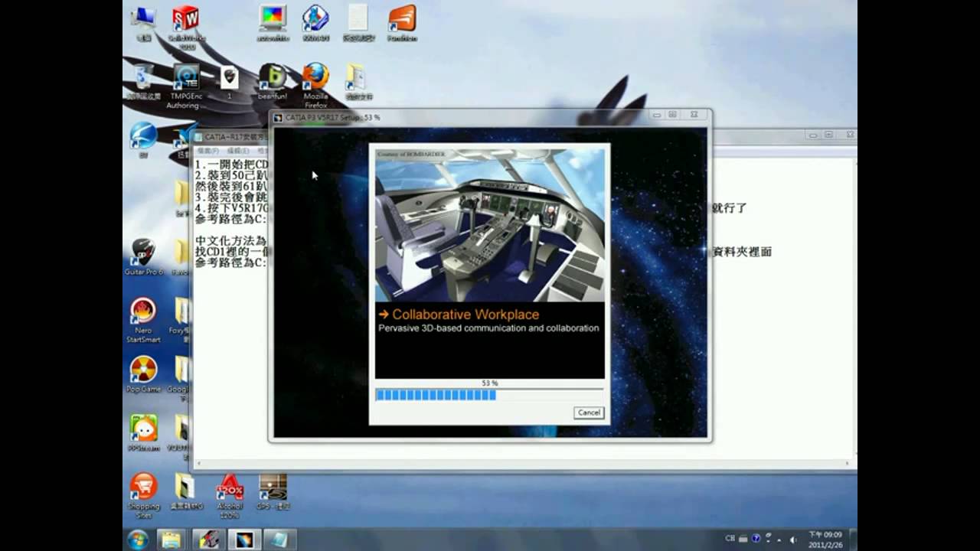Launch TMPGEnc Authoring shortcut
980x551 pixels.
click(186, 86)
